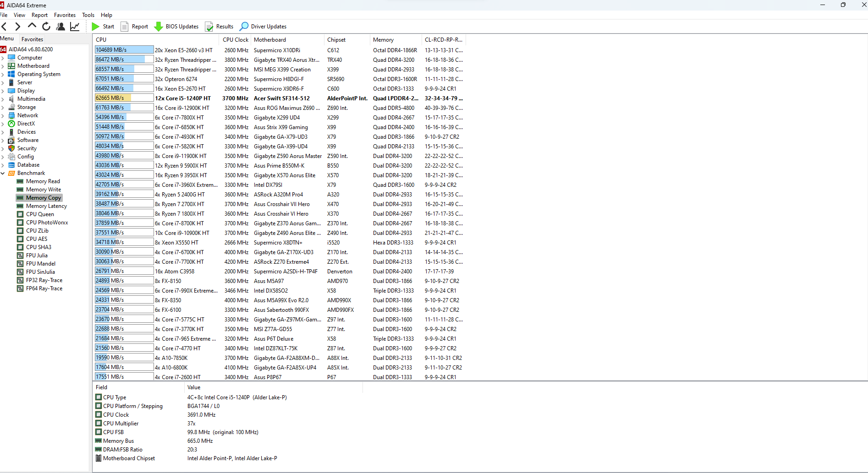Click the Forward navigation arrow

click(x=18, y=27)
